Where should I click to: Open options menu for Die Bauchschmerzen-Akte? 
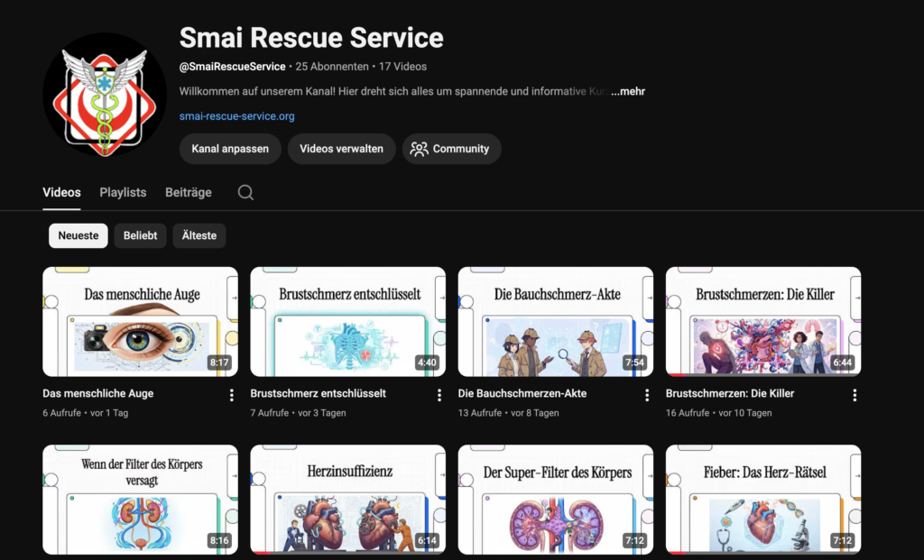coord(647,395)
